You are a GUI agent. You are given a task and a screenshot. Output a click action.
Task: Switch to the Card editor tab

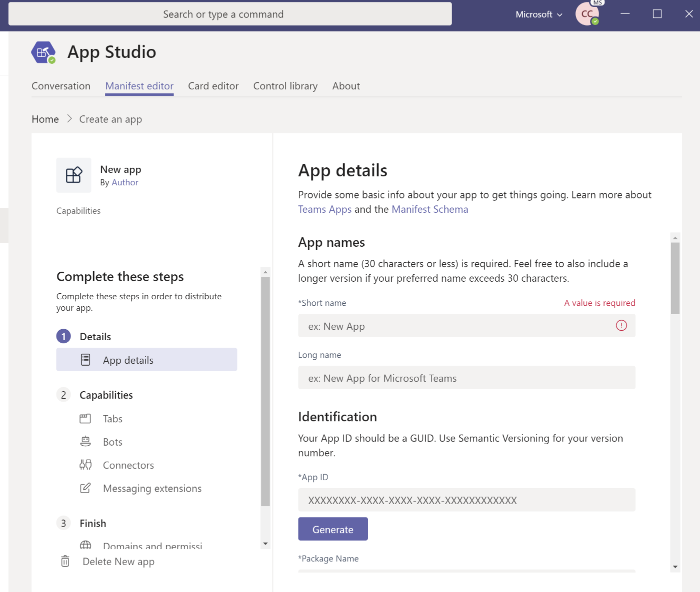tap(213, 86)
